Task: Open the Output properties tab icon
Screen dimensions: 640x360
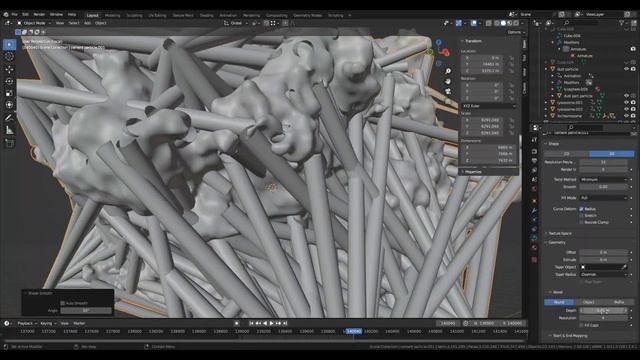Action: [x=534, y=161]
